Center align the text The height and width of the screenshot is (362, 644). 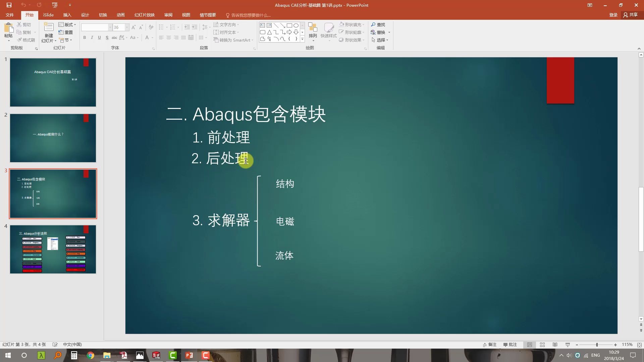(x=169, y=38)
